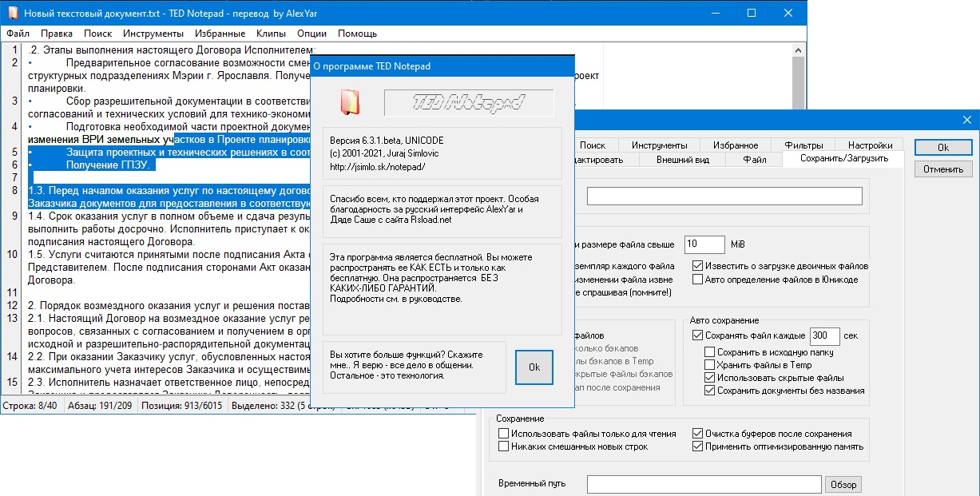Switch to the Инструменты settings tab
Screen dimensions: 980x496
(x=659, y=145)
